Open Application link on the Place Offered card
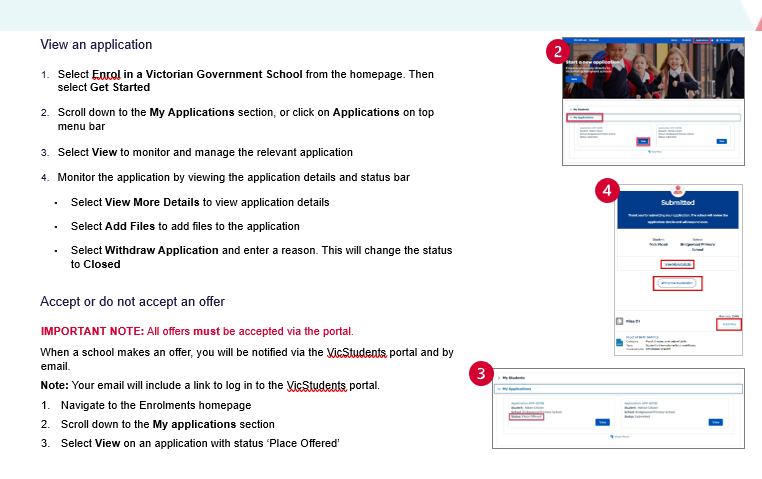 (528, 403)
